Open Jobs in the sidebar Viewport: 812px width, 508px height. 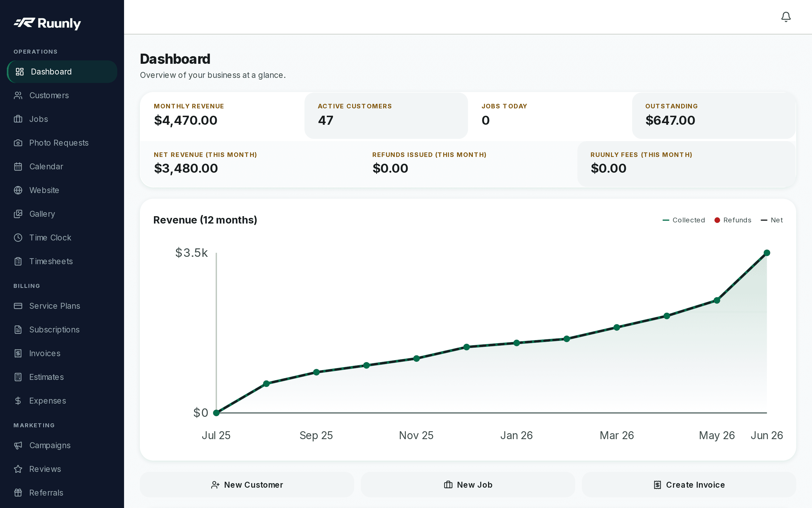62,119
